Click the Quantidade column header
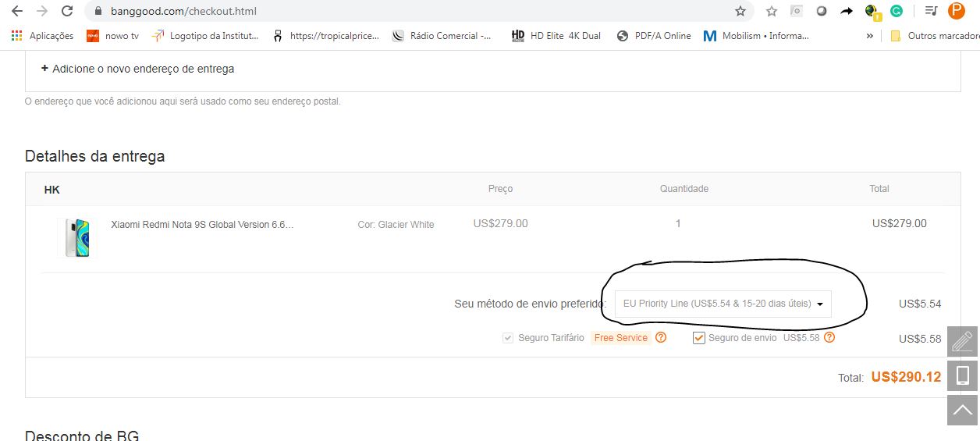This screenshot has width=980, height=441. 684,189
